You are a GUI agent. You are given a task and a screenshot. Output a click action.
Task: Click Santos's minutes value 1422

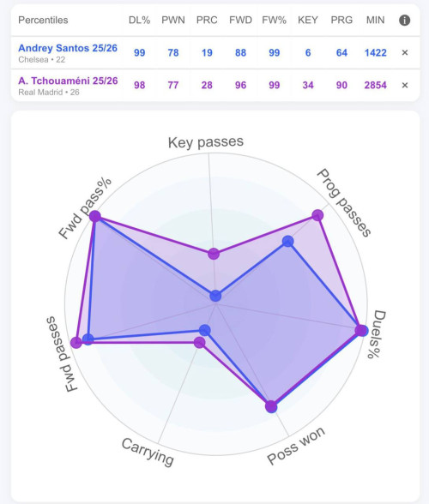[x=375, y=53]
